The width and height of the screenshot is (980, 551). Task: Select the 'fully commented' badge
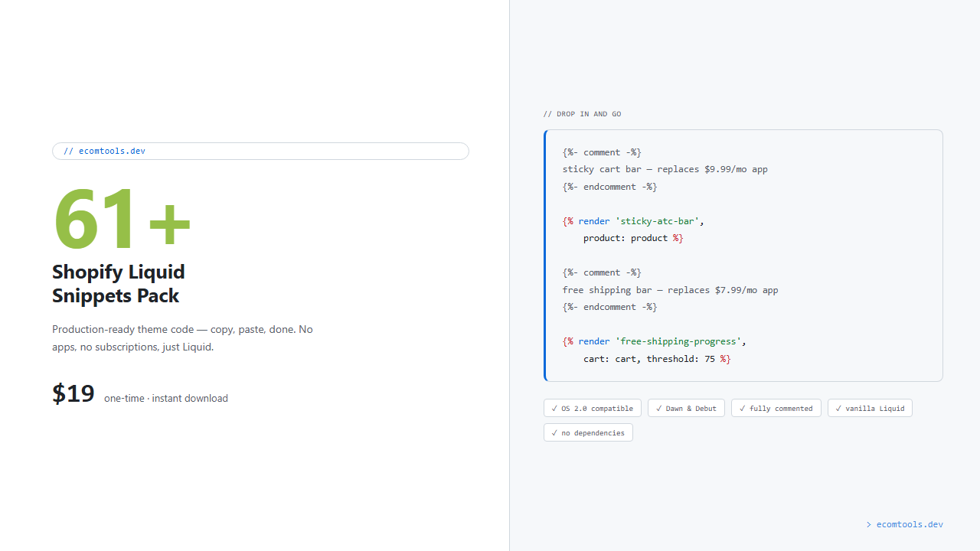click(x=776, y=408)
